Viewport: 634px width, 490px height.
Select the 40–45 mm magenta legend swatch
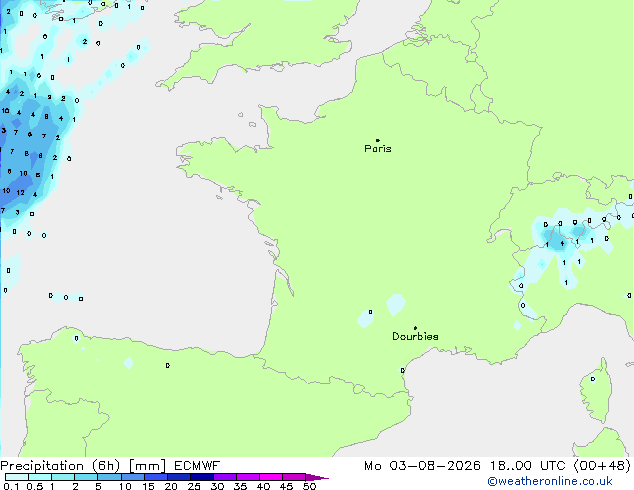coord(271,477)
